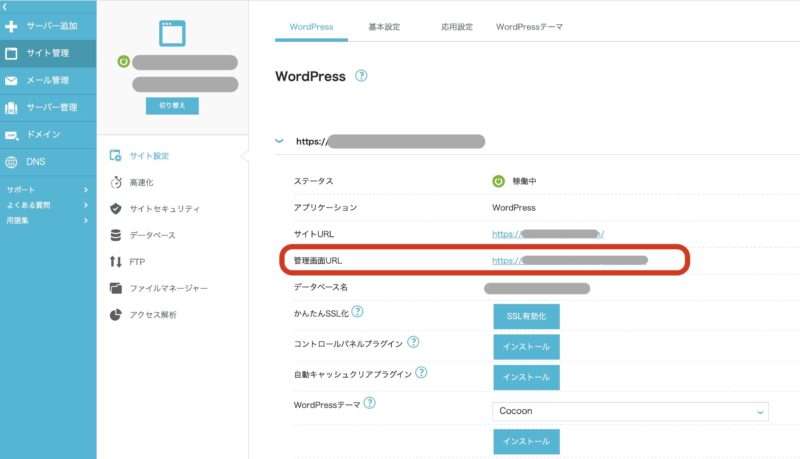
Task: Expand the 用語集 submenu arrow
Action: click(86, 220)
